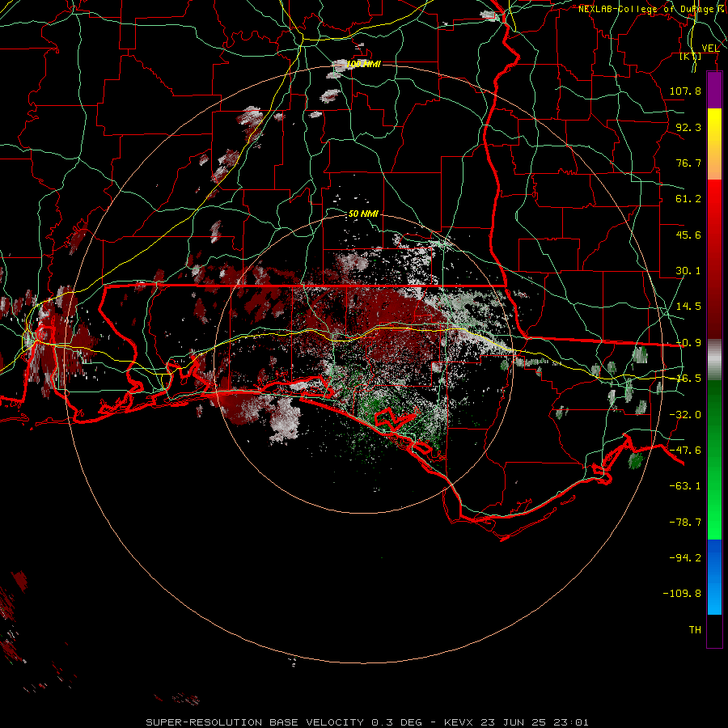
Task: Click the 30.1 velocity scale value
Action: pyautogui.click(x=688, y=271)
